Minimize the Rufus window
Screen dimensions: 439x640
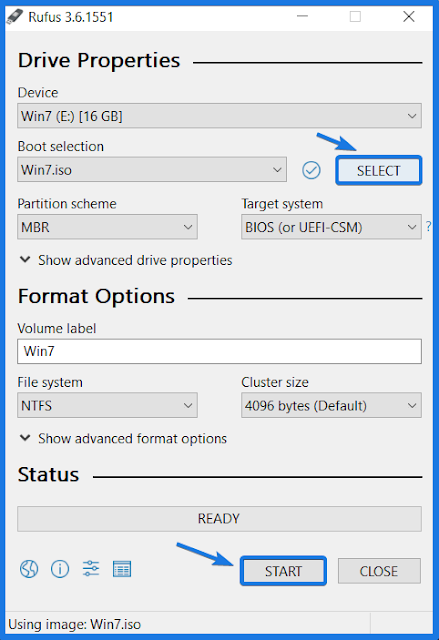point(302,16)
